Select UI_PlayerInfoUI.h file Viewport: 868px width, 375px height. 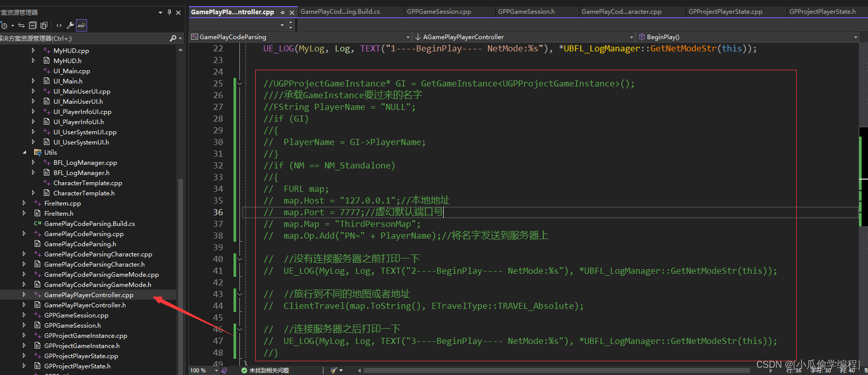pos(78,122)
